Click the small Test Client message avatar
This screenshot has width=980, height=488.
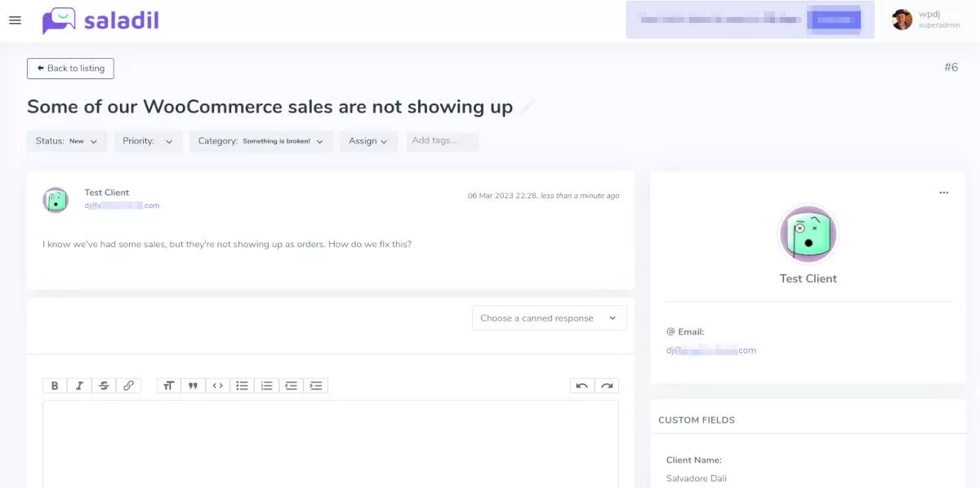(56, 200)
